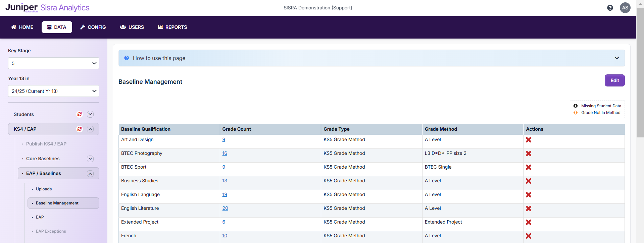Click the help question mark icon
The width and height of the screenshot is (644, 243).
tap(610, 8)
